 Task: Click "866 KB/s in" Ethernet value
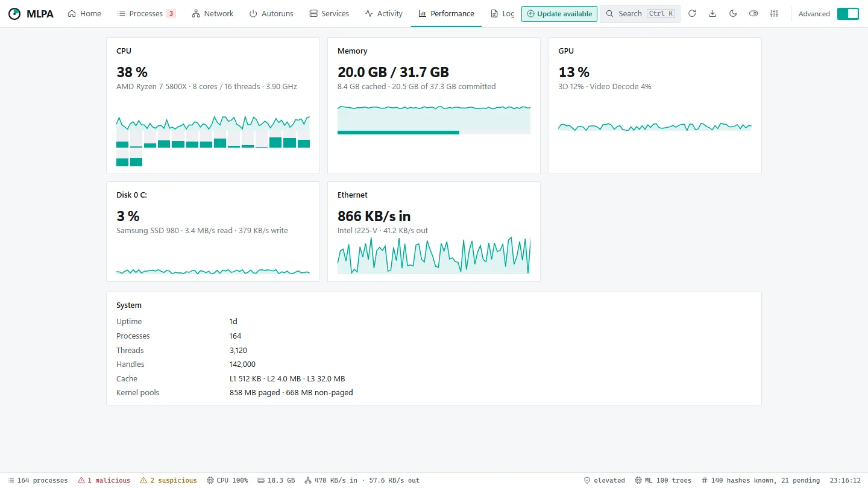tap(374, 216)
